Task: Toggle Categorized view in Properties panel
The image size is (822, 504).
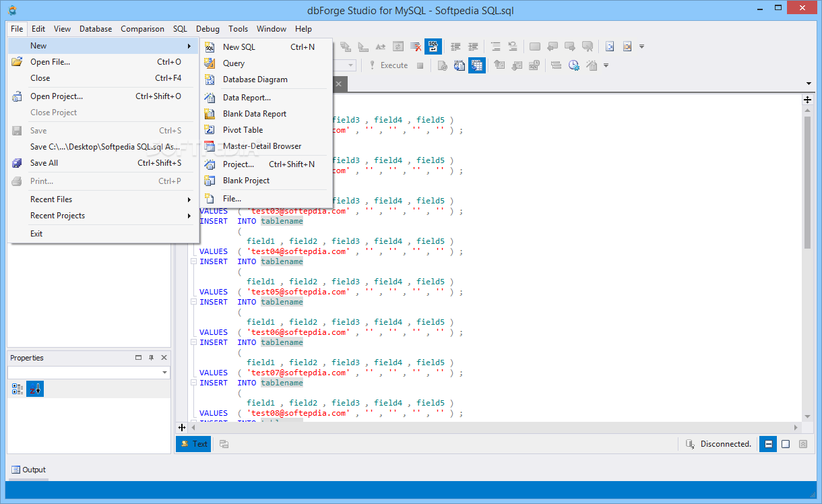Action: pyautogui.click(x=18, y=389)
